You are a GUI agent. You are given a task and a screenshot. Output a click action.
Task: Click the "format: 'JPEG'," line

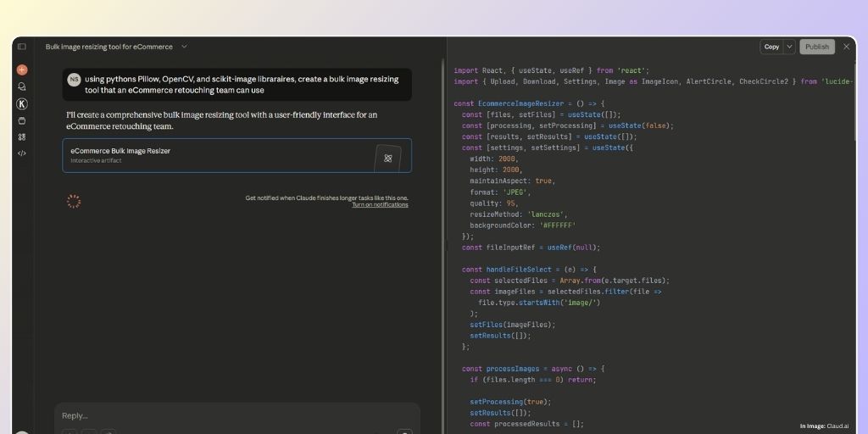coord(500,192)
